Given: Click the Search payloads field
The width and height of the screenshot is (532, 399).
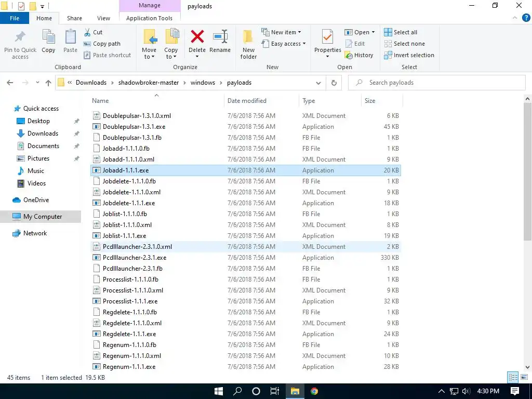Looking at the screenshot, I should click(x=436, y=83).
